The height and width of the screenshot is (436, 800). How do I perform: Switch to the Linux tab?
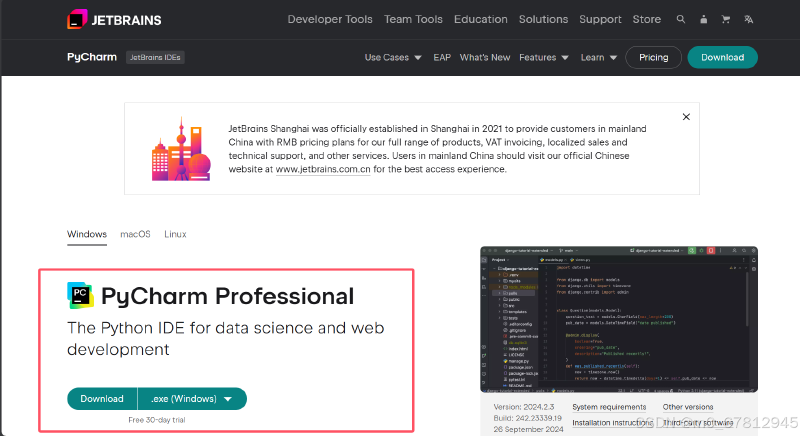click(x=175, y=234)
